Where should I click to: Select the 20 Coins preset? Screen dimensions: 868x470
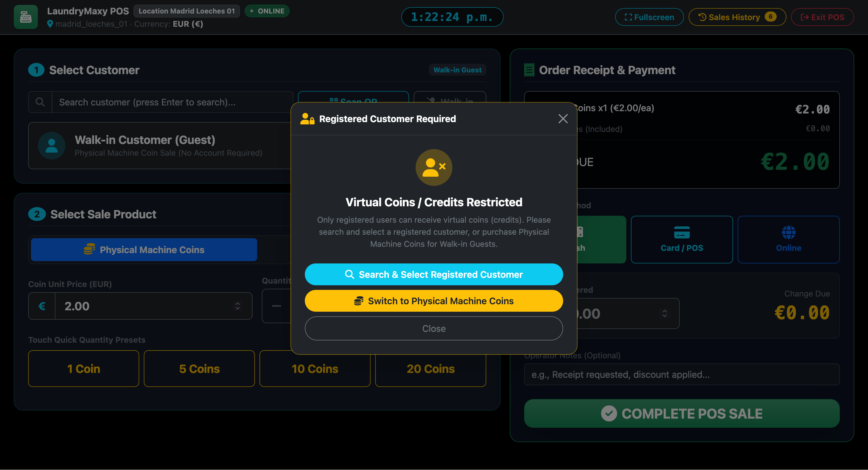click(430, 369)
